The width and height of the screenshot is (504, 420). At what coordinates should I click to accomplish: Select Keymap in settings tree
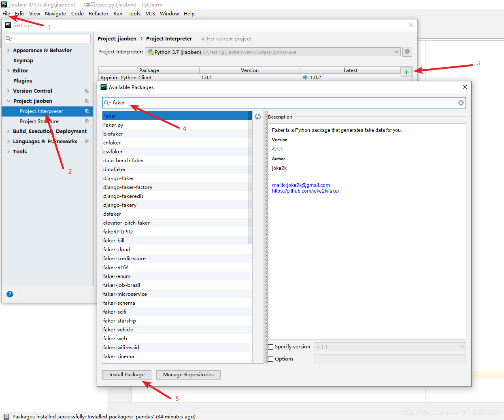(x=23, y=61)
